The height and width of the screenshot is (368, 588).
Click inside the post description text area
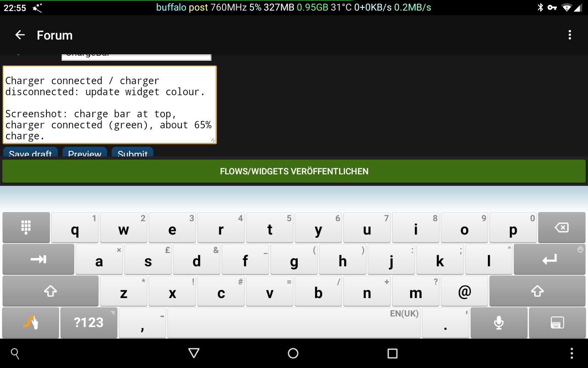point(109,105)
